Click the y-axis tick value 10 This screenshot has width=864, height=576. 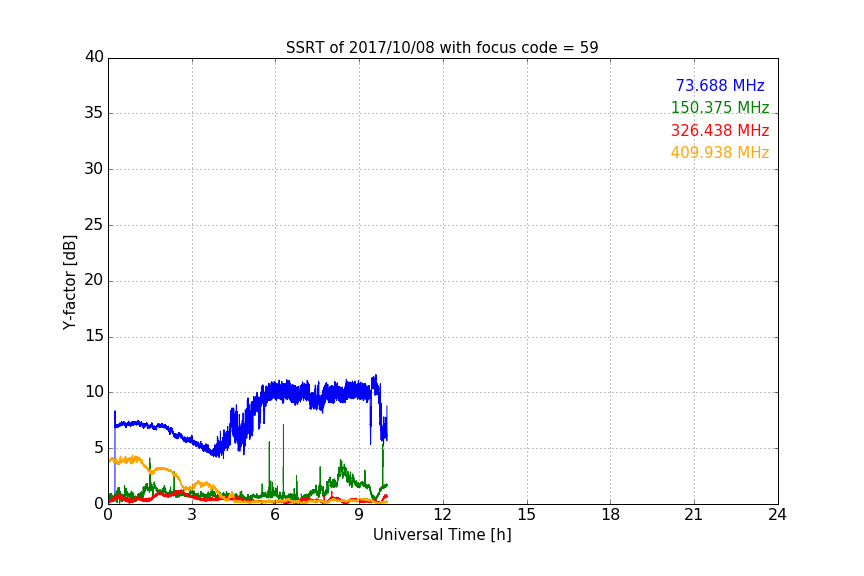tap(94, 392)
